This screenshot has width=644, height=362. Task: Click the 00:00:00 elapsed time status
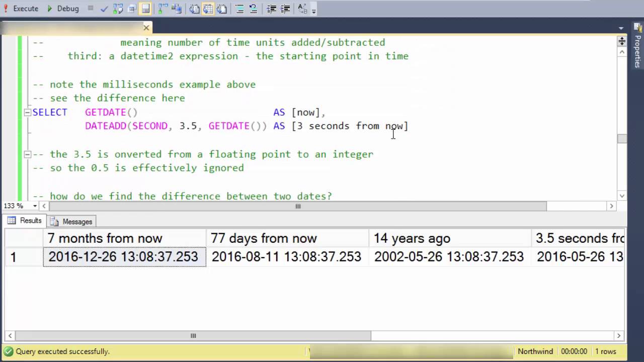click(x=574, y=351)
